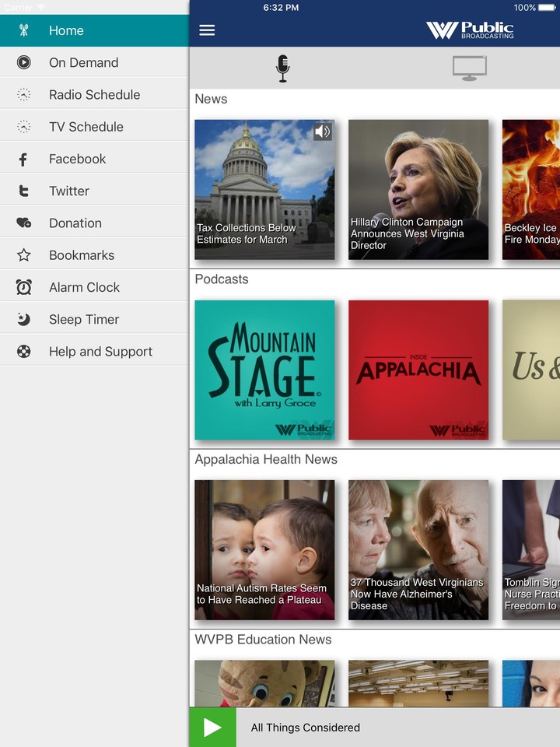Viewport: 560px width, 747px height.
Task: Tap the speaker audio badge on Tax Collections story
Action: pyautogui.click(x=322, y=132)
